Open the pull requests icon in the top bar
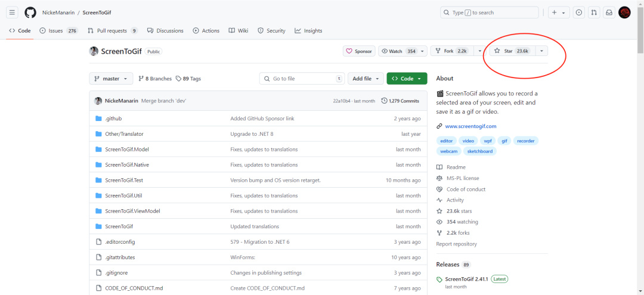Image resolution: width=644 pixels, height=295 pixels. point(593,13)
